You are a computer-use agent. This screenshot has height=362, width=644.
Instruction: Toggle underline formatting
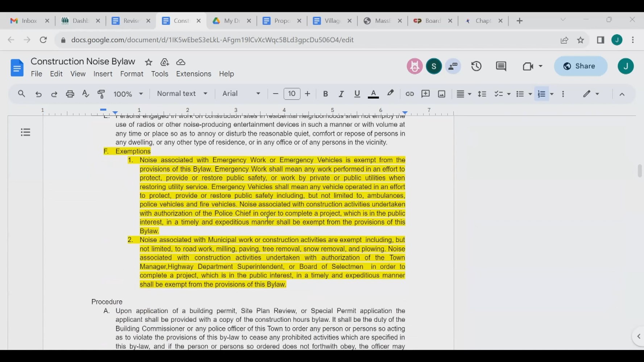tap(357, 94)
